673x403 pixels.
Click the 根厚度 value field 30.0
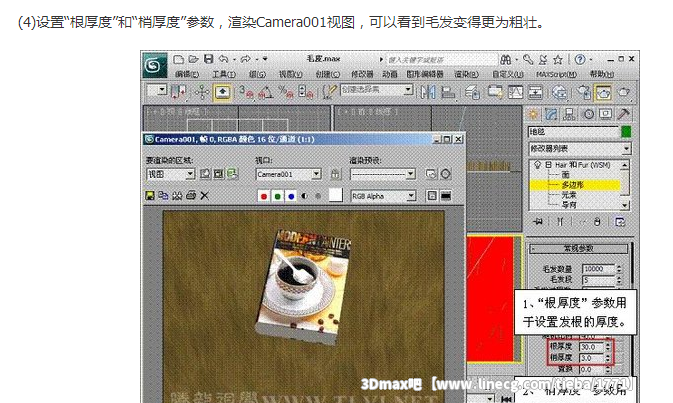(x=591, y=347)
